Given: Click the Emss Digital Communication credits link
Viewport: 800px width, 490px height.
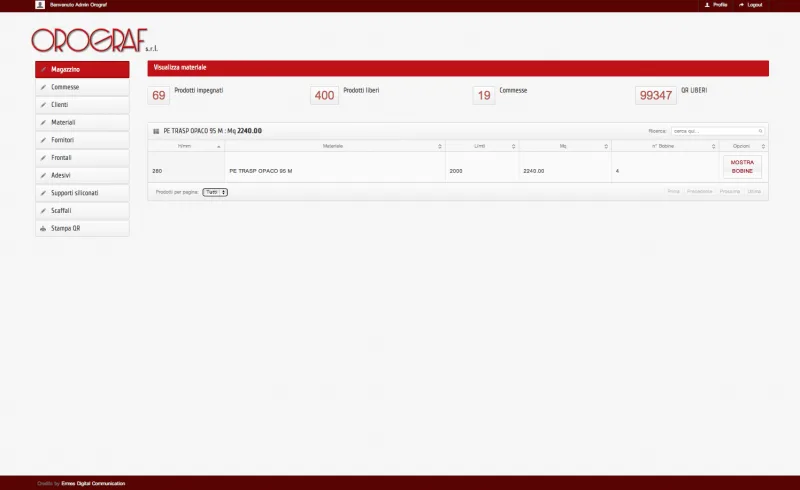Looking at the screenshot, I should (x=93, y=483).
